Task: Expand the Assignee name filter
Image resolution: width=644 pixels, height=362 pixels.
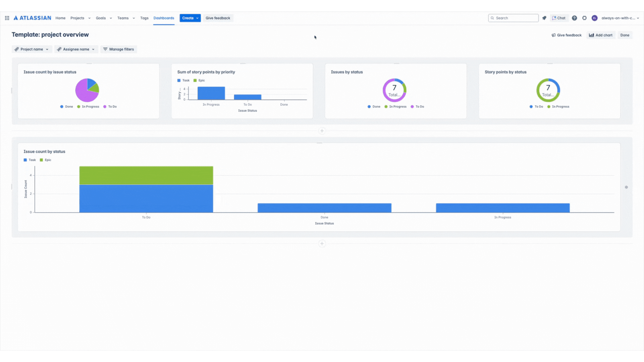Action: (76, 49)
